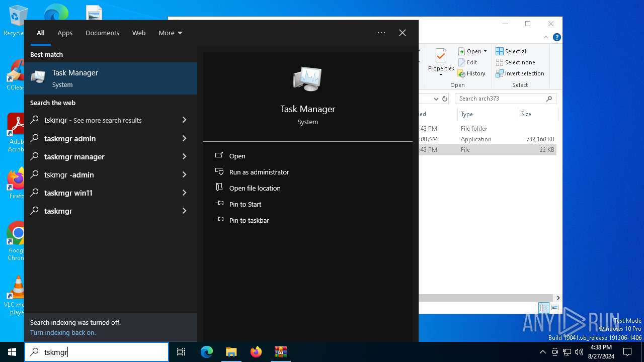
Task: Click the tskmgr search text field
Action: point(97,352)
